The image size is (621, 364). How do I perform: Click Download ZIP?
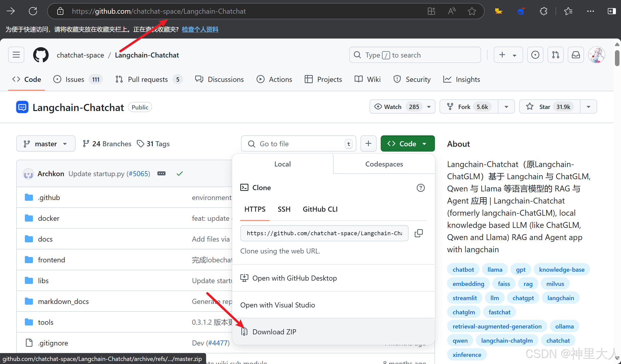coord(274,332)
